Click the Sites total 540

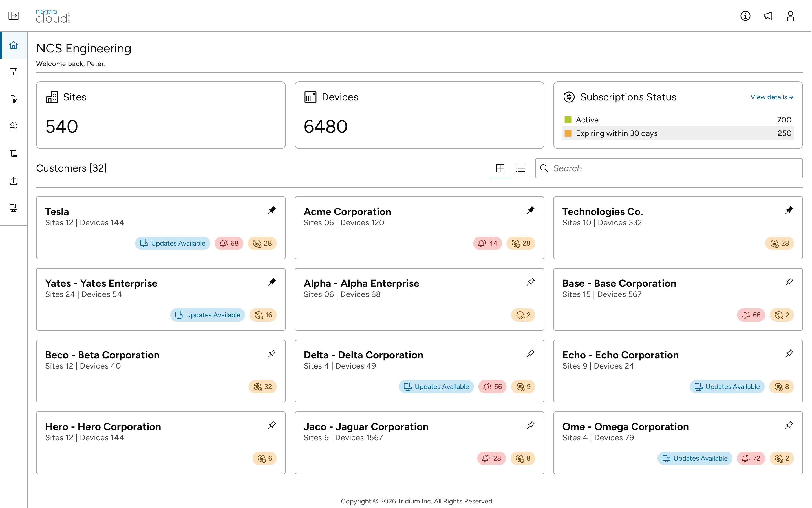[x=62, y=127]
